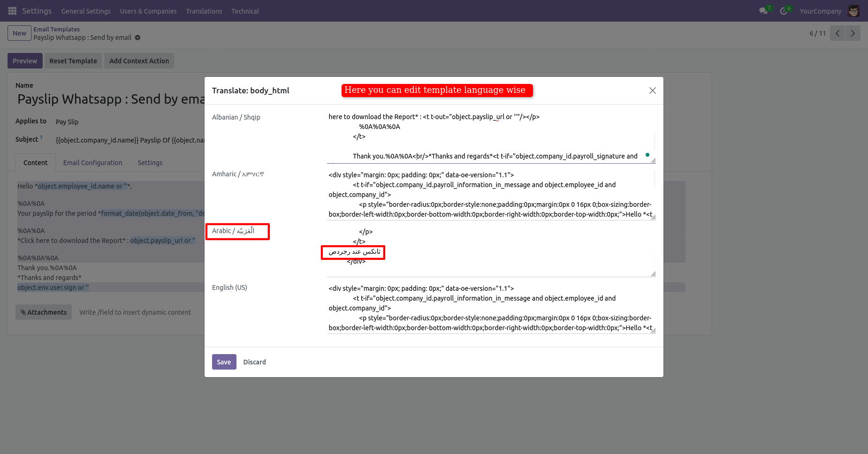Click the dynamic content hint text
This screenshot has width=868, height=454.
[135, 312]
